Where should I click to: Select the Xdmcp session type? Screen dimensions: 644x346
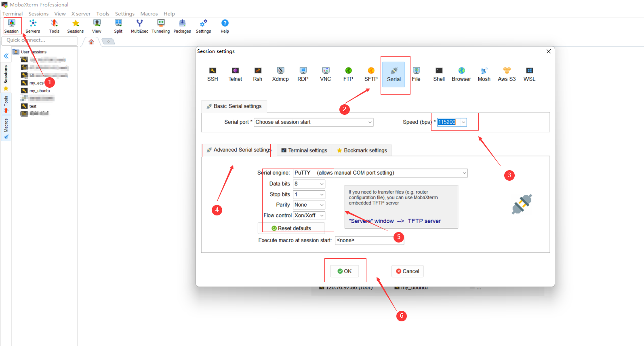pos(280,74)
